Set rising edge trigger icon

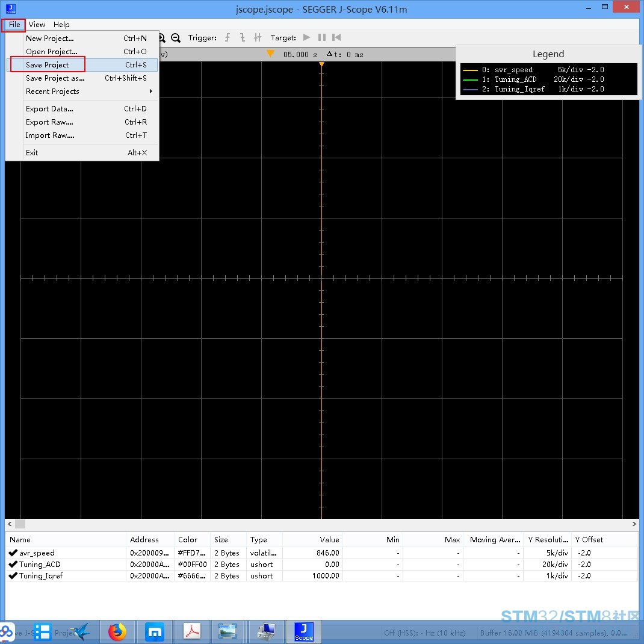tap(228, 38)
